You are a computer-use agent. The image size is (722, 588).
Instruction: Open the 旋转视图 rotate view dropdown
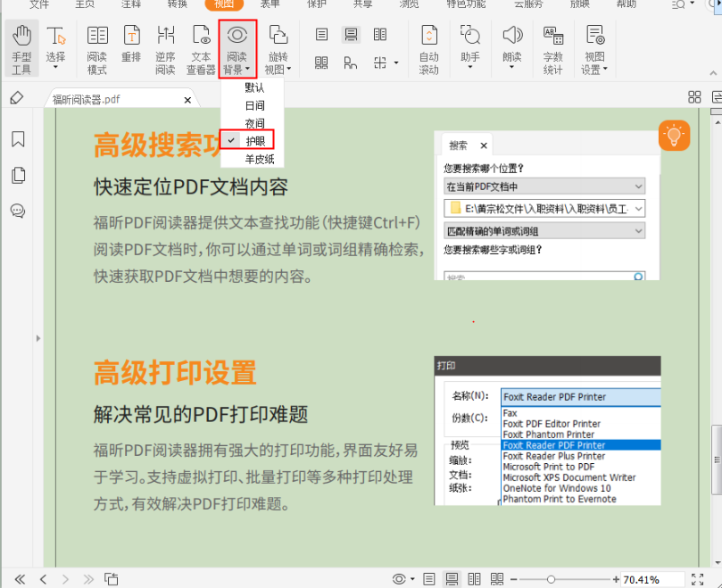[278, 46]
